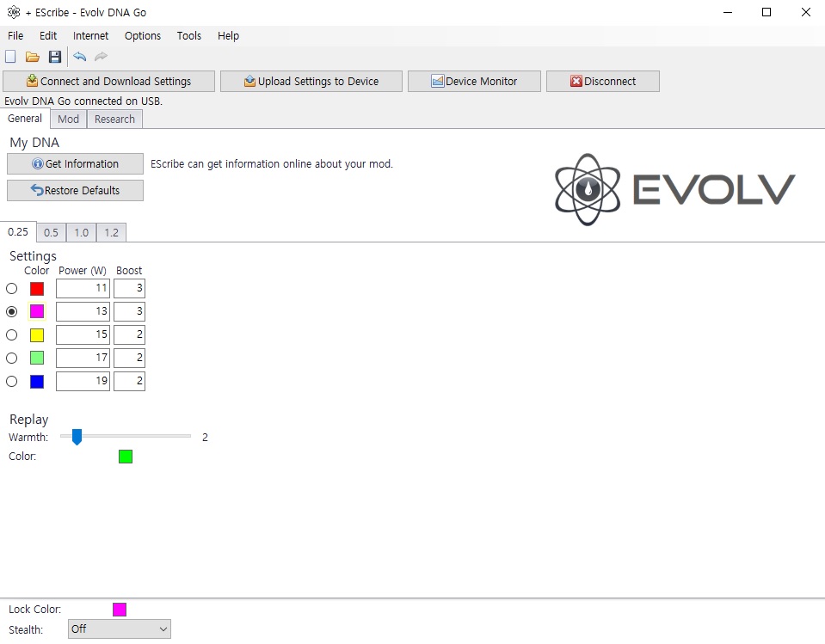The width and height of the screenshot is (825, 644).
Task: Click the Replay Color green swatch
Action: [x=126, y=457]
